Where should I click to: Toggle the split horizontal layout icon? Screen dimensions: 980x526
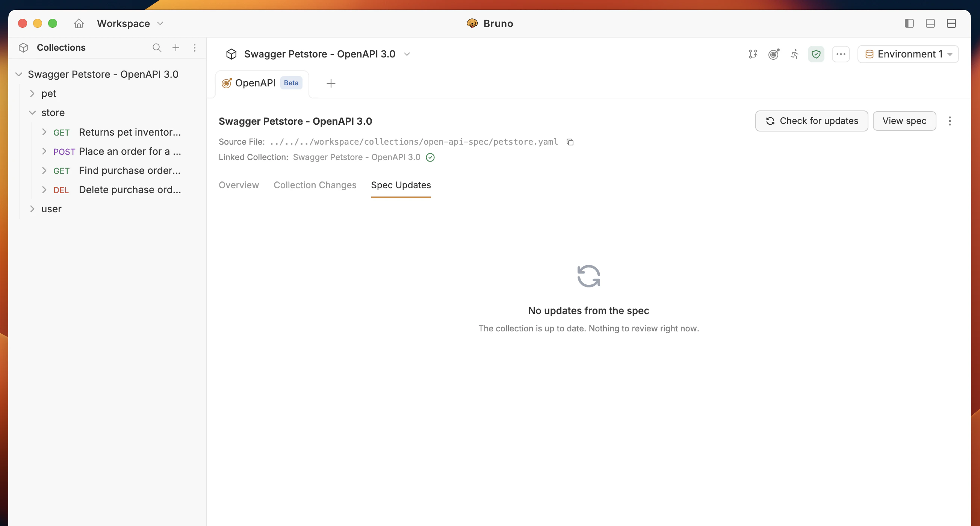tap(951, 24)
